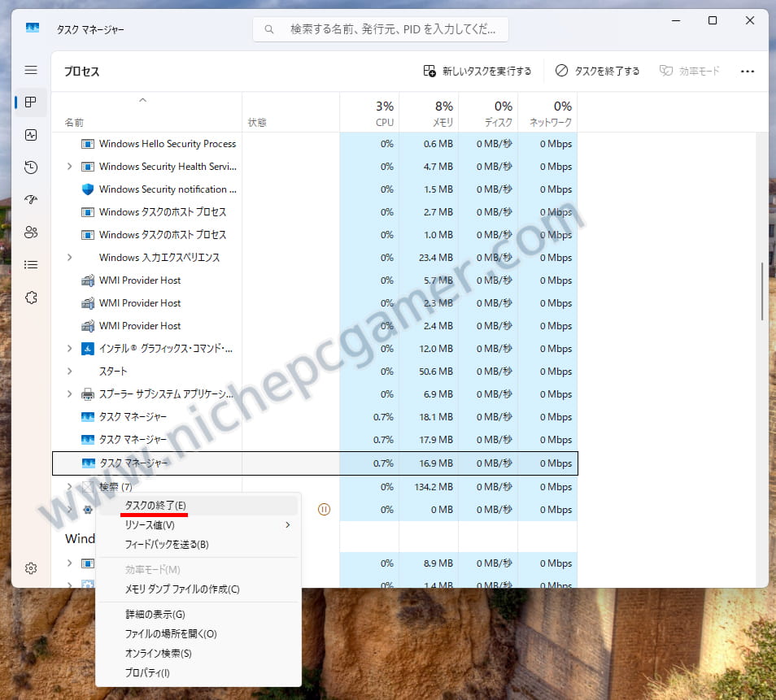Click 新しいタスクを実行する button
The image size is (776, 700).
pyautogui.click(x=477, y=72)
